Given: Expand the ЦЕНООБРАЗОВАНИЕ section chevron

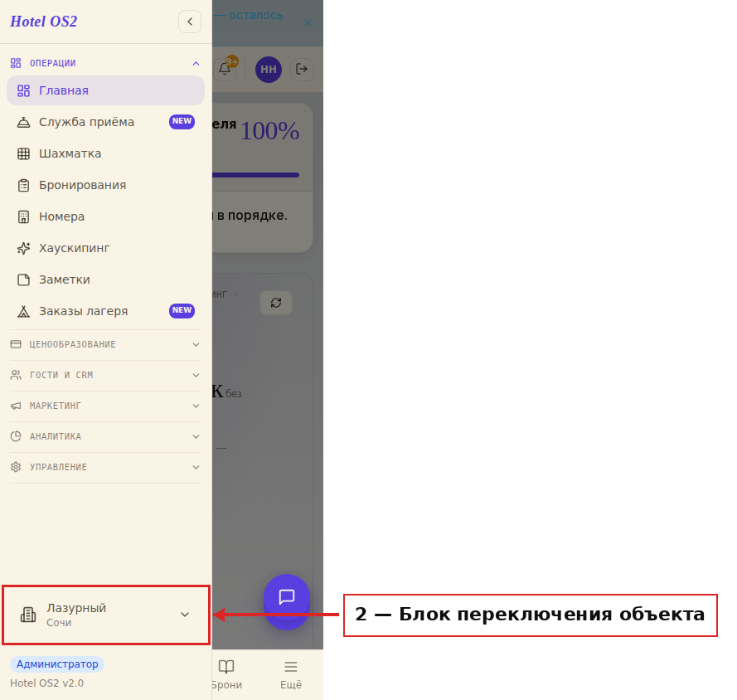Looking at the screenshot, I should 196,344.
